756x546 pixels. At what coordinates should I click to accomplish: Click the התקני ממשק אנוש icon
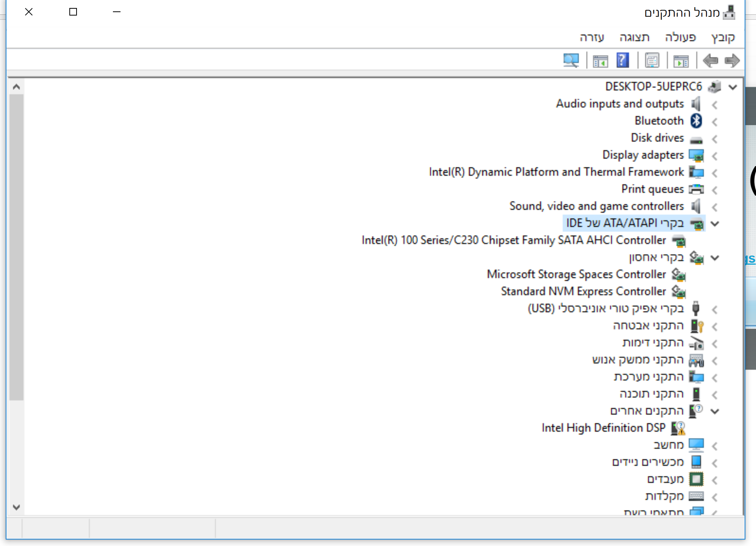(696, 360)
